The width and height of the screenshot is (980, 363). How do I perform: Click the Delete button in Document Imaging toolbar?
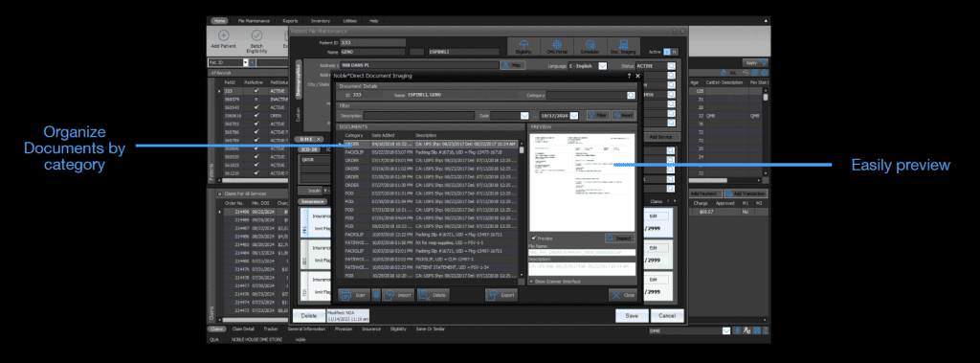433,294
